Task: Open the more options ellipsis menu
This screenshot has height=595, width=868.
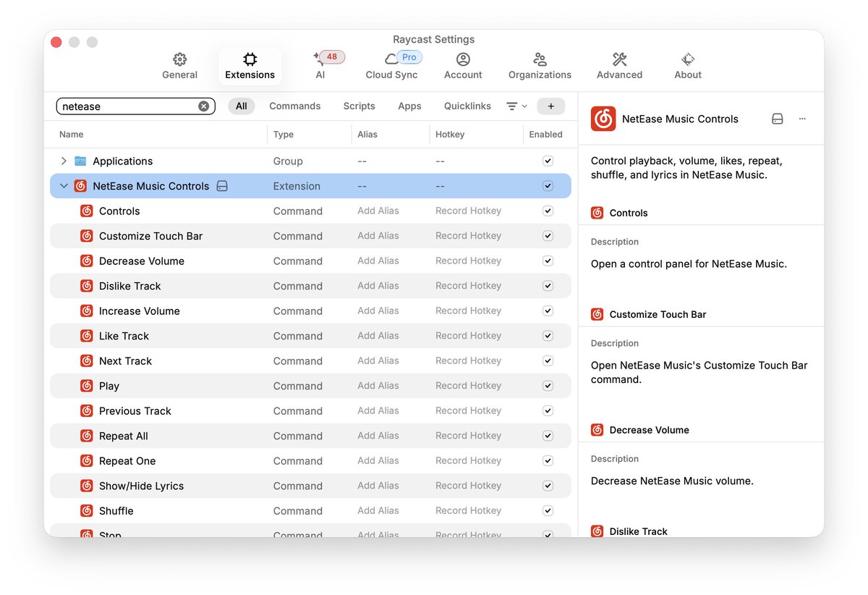Action: point(802,119)
